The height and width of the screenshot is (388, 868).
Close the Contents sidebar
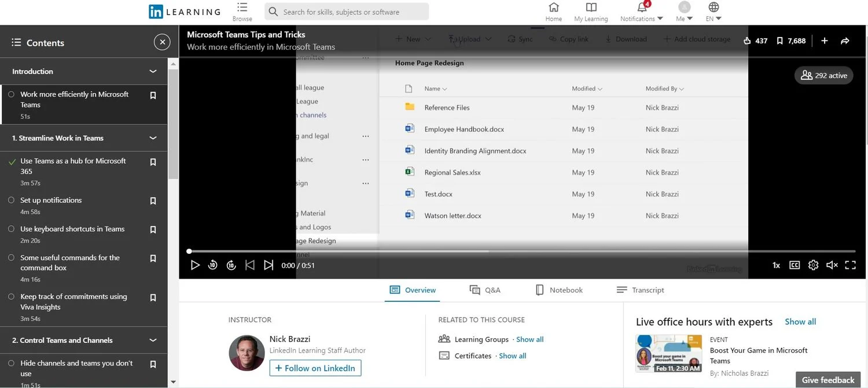[x=162, y=42]
